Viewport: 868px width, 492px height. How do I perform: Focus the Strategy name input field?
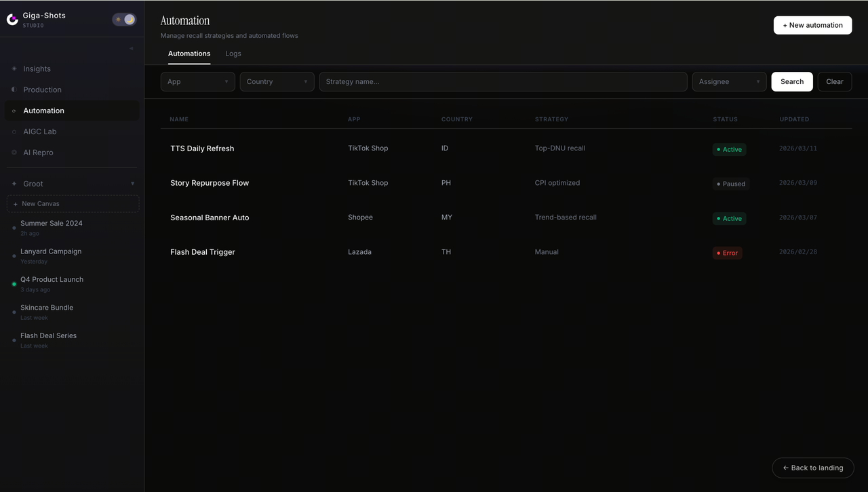pos(503,81)
